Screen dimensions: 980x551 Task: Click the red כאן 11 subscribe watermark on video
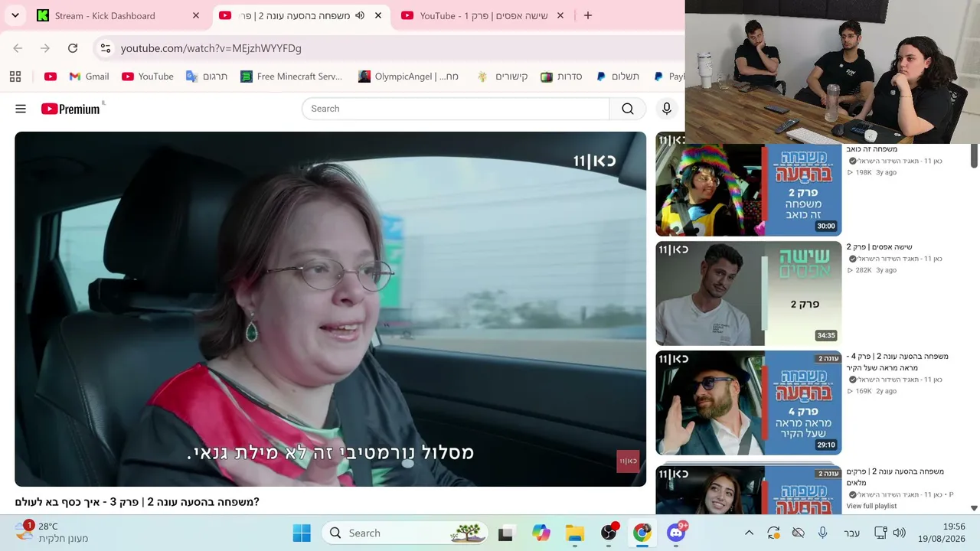pyautogui.click(x=628, y=461)
